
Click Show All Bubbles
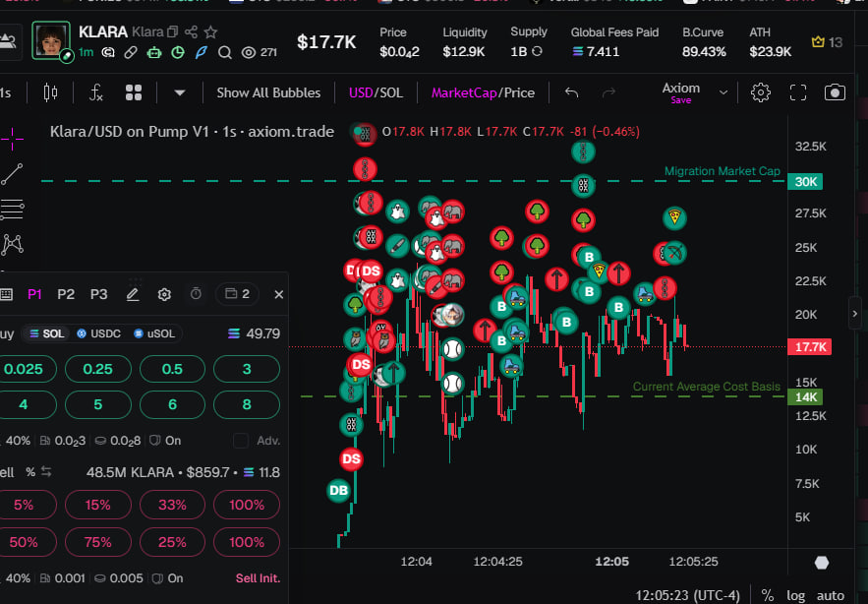268,92
